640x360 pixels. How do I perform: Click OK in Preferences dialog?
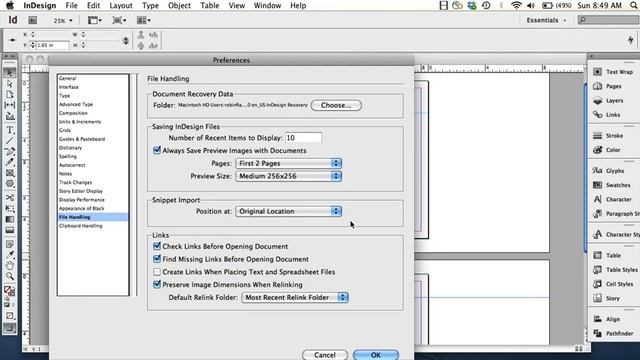click(x=376, y=355)
